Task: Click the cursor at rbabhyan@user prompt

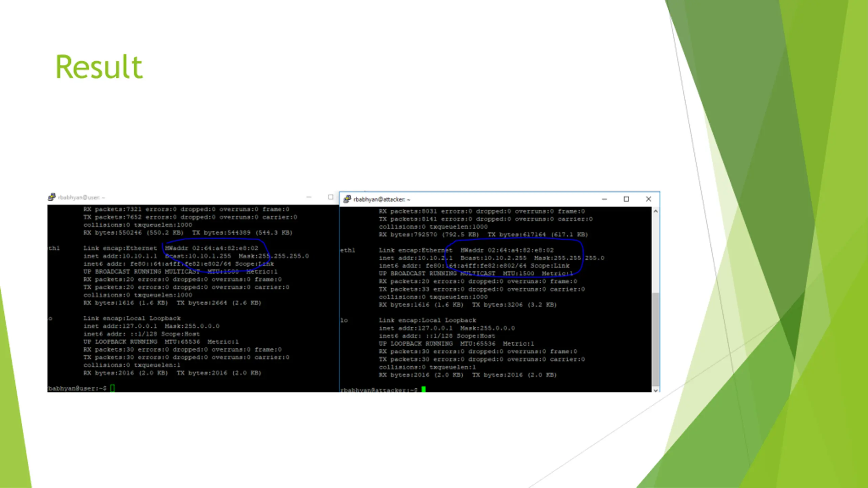Action: coord(113,388)
